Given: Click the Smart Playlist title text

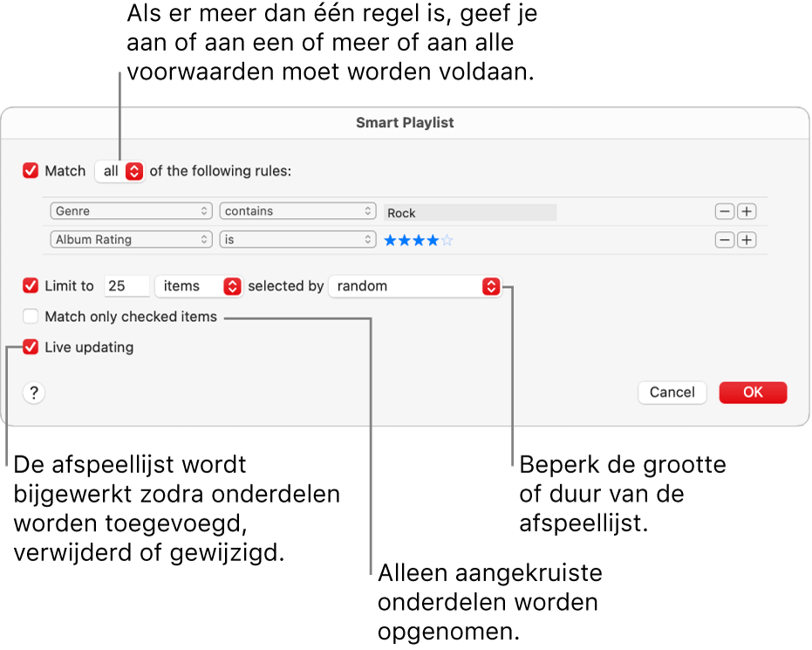Looking at the screenshot, I should (x=405, y=123).
